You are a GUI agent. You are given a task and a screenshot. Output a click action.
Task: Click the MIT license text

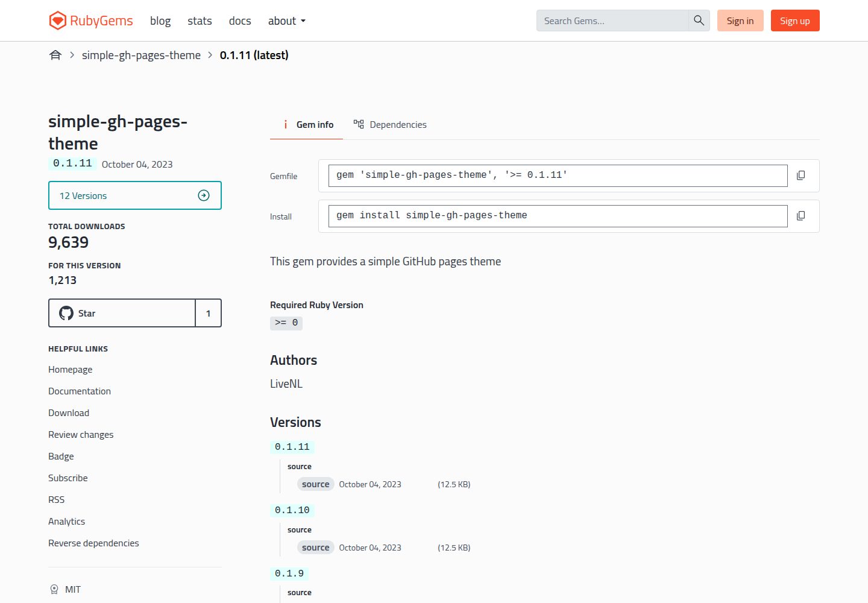[73, 589]
